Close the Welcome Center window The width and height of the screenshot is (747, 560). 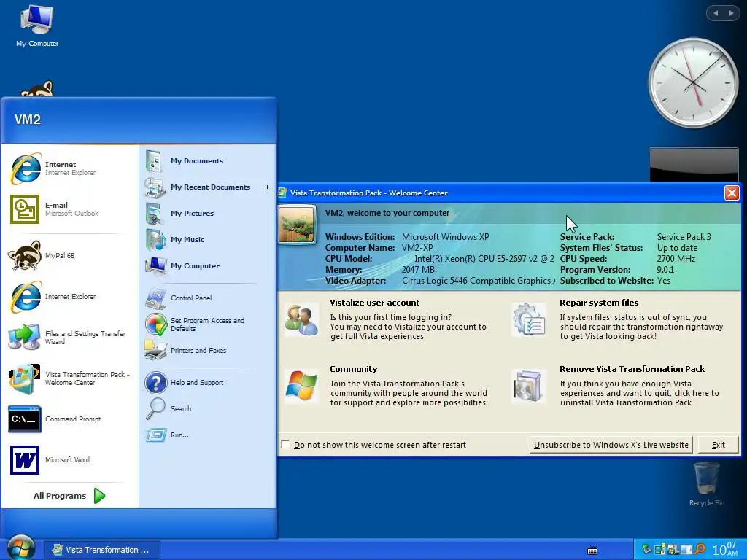coord(732,192)
